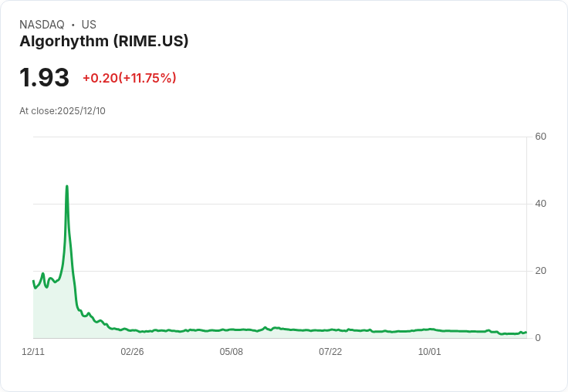Click the green line's starting point at left

pos(33,281)
